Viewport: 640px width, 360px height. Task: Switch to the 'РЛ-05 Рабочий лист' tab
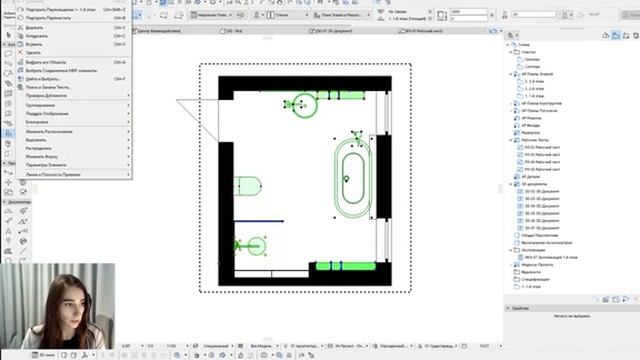(420, 31)
